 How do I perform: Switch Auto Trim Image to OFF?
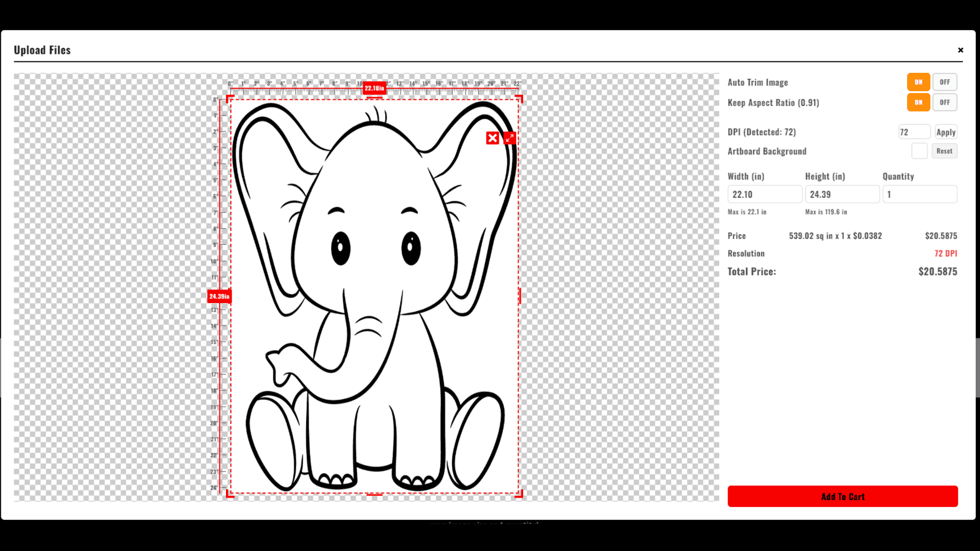pos(944,82)
